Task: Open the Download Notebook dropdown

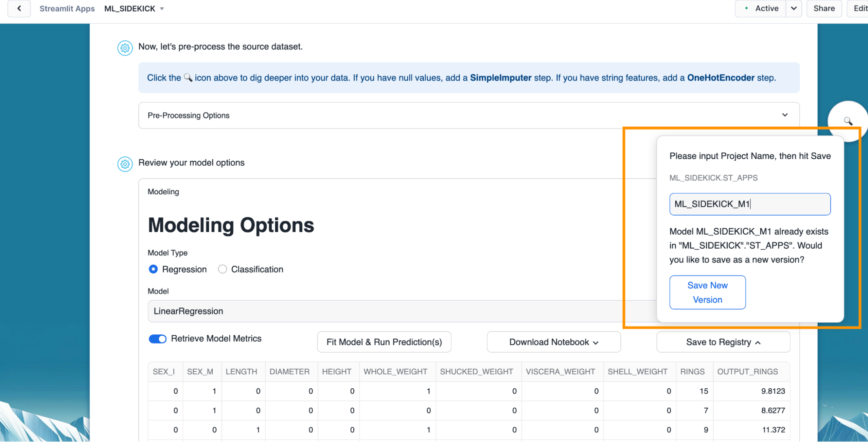Action: [x=554, y=342]
